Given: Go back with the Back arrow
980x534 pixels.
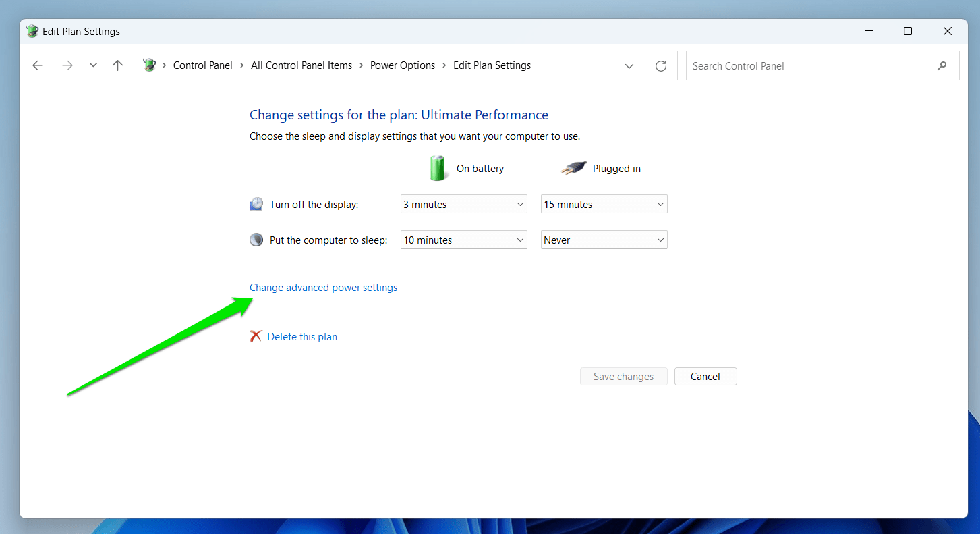Looking at the screenshot, I should pos(38,65).
